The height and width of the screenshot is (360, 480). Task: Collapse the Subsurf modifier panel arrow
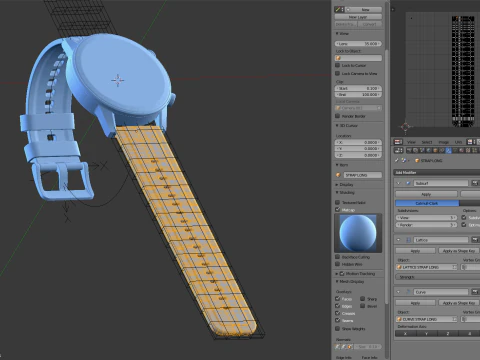[398, 183]
